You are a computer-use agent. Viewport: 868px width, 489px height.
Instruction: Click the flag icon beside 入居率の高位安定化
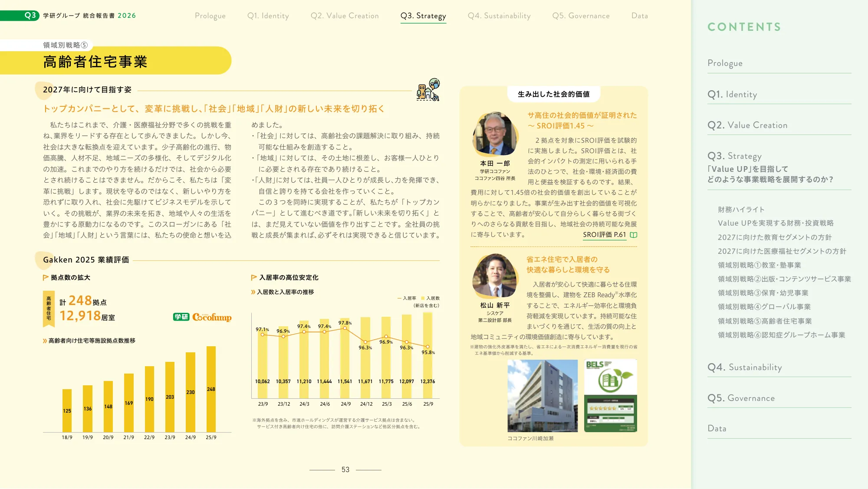tap(254, 278)
